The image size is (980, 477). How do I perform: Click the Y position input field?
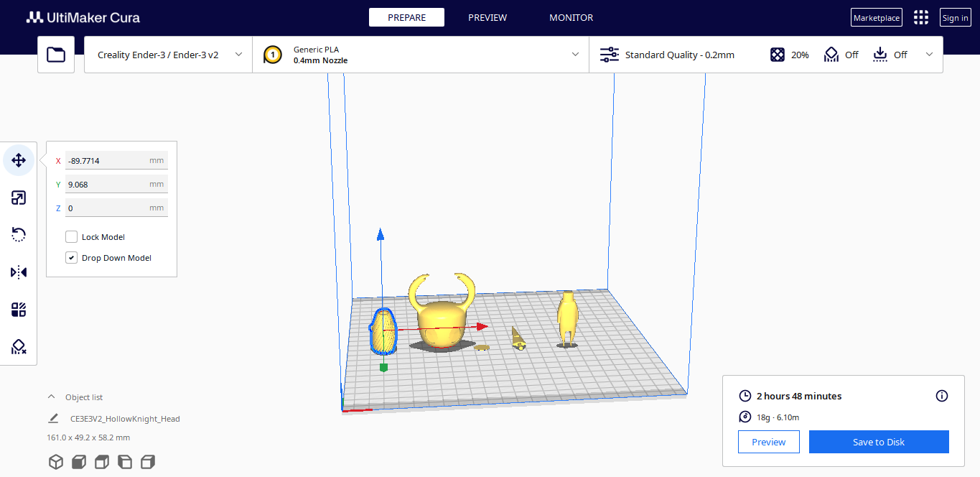pos(116,185)
